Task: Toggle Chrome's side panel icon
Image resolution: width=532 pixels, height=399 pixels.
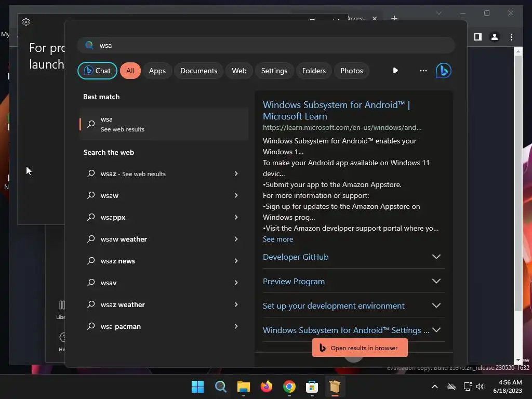Action: [x=478, y=37]
